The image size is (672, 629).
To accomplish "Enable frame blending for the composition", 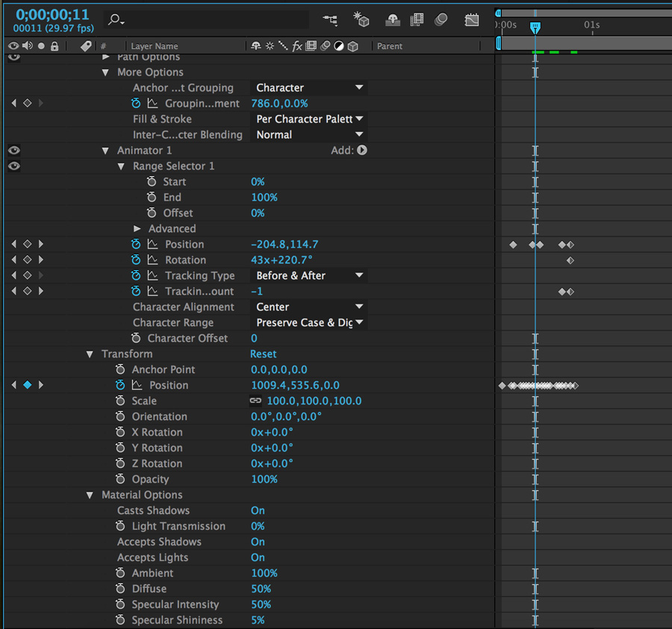I will [x=417, y=19].
